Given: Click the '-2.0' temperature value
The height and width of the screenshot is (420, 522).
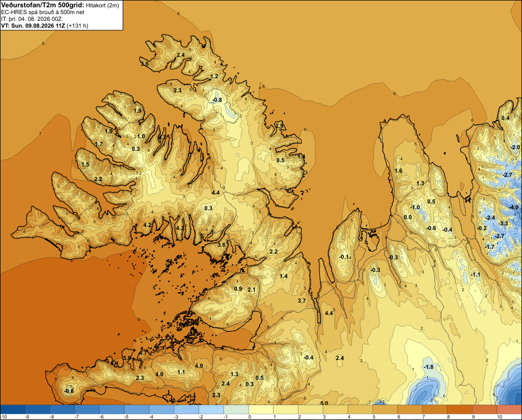Looking at the screenshot, I should (515, 147).
